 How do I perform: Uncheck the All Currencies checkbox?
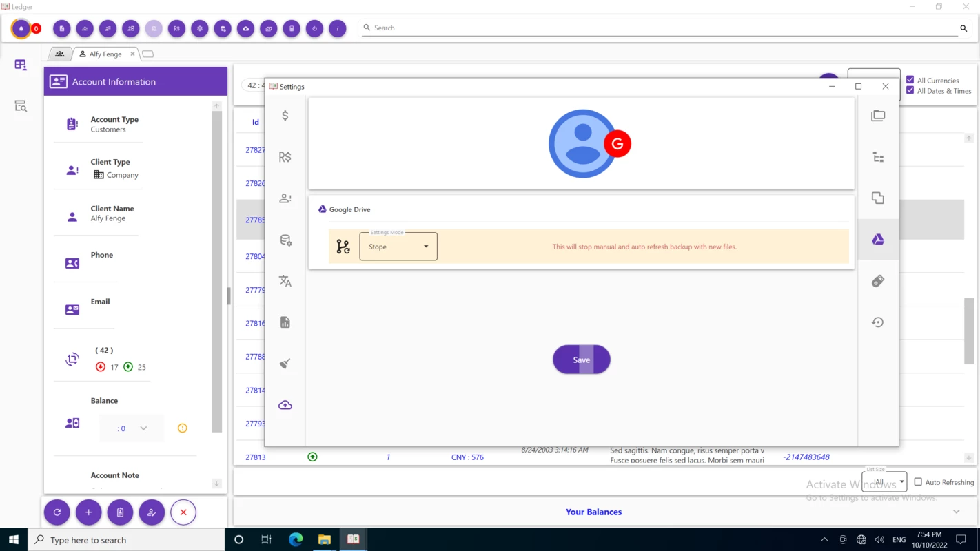pyautogui.click(x=910, y=80)
